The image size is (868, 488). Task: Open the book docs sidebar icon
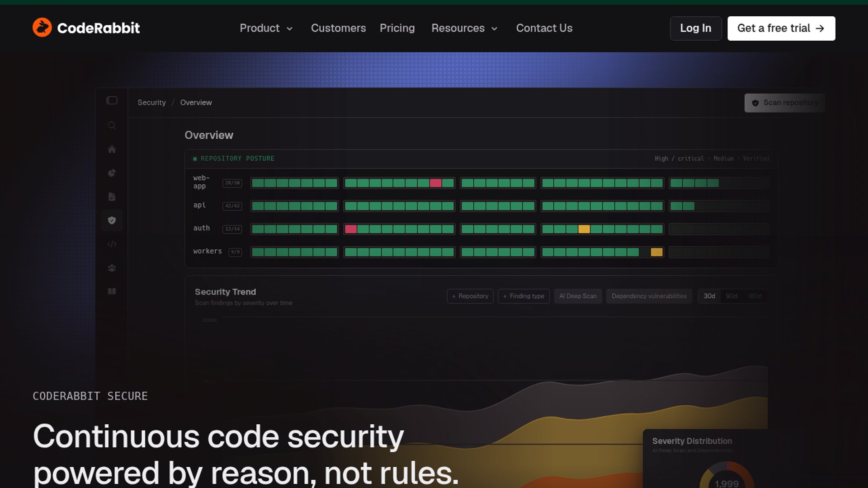112,291
